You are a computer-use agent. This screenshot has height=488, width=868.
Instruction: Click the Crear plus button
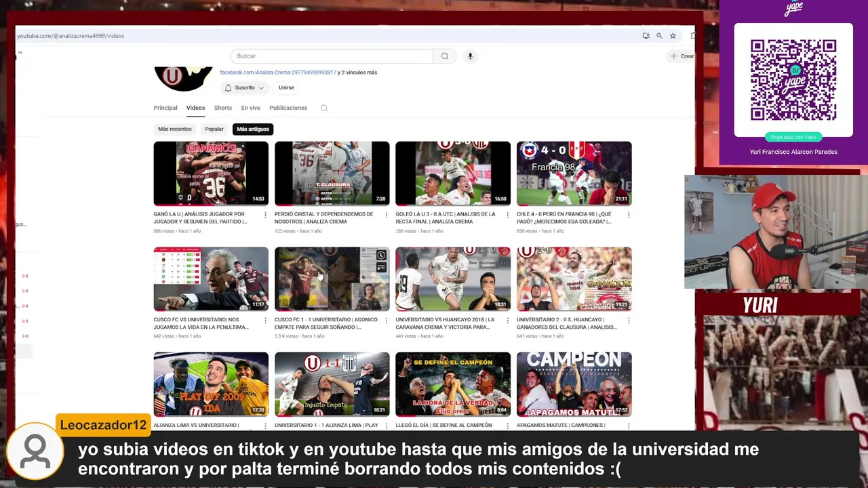click(682, 56)
